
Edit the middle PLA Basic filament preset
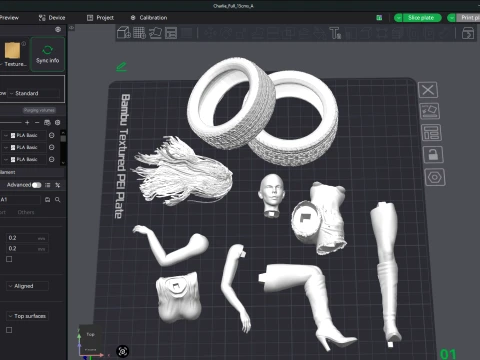click(52, 147)
